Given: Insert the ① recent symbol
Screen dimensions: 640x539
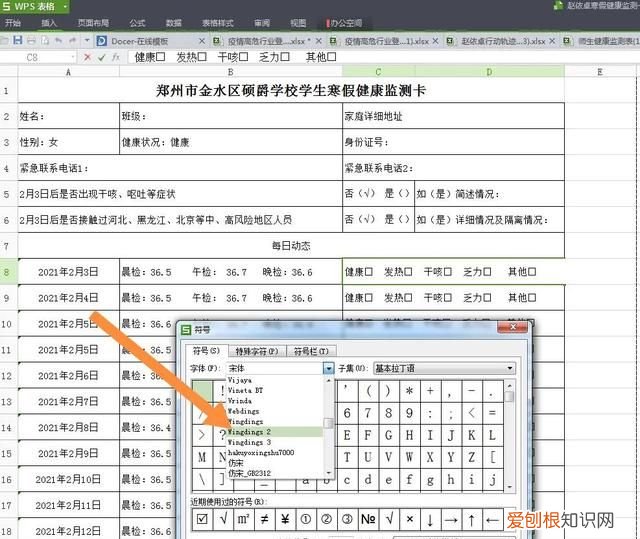Looking at the screenshot, I should (x=306, y=519).
